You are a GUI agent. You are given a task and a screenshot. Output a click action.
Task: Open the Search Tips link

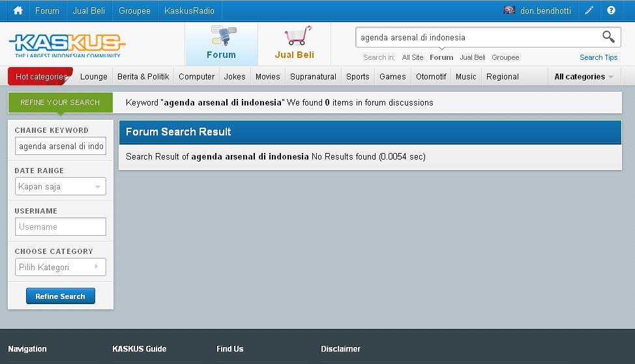pos(598,57)
